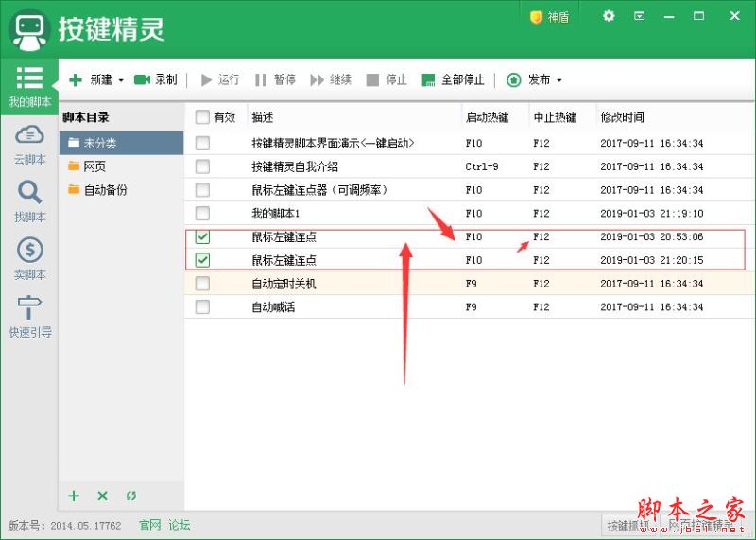Pause the script with 暂停
Screen dimensions: 756x540
[275, 79]
